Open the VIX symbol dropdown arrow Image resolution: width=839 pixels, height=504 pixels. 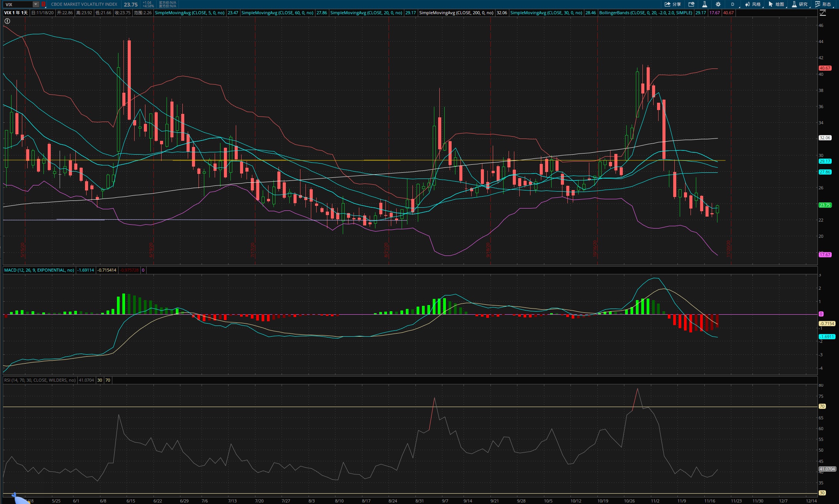coord(35,4)
